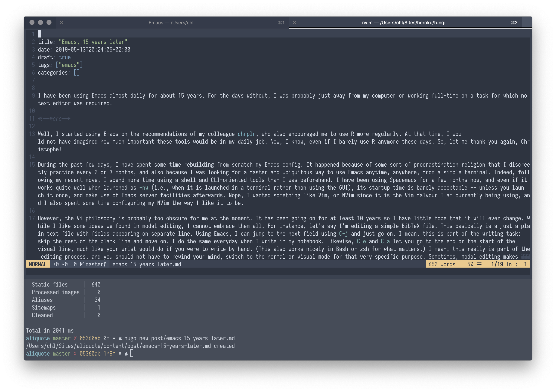The image size is (556, 392).
Task: Click the half-circle icon on the current prompt line
Action: pyautogui.click(x=120, y=353)
